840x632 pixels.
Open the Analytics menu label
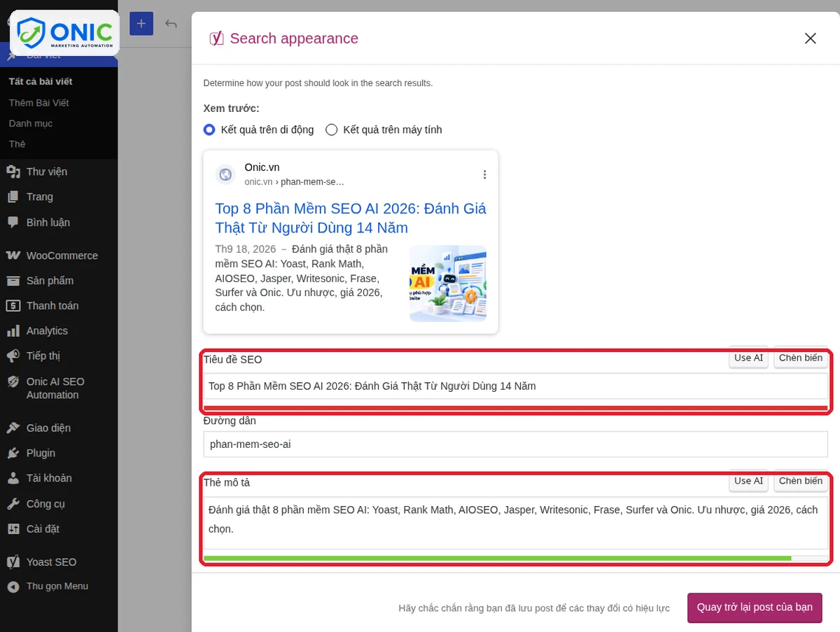[x=47, y=331]
